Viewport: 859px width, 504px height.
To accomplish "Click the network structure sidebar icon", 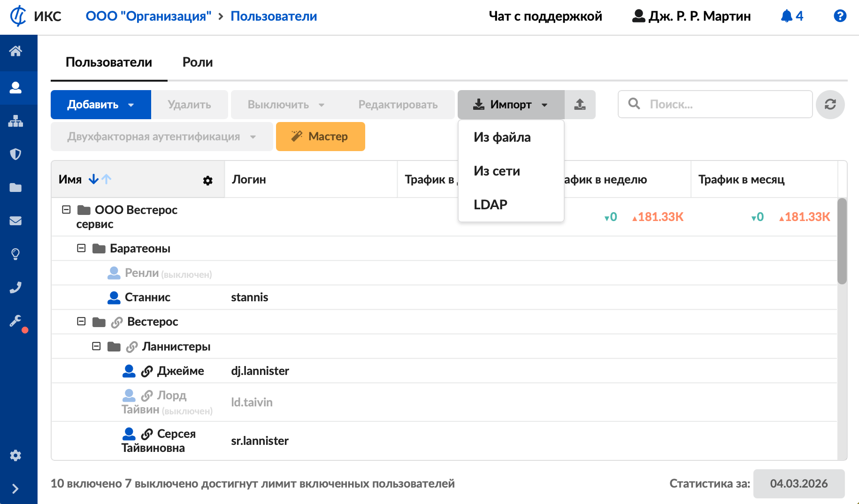I will point(15,121).
